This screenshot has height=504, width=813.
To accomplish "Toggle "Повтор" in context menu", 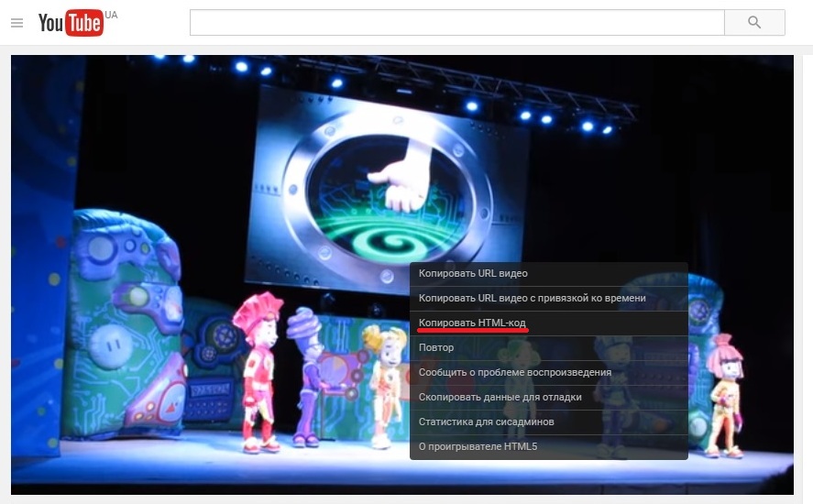I will [548, 348].
